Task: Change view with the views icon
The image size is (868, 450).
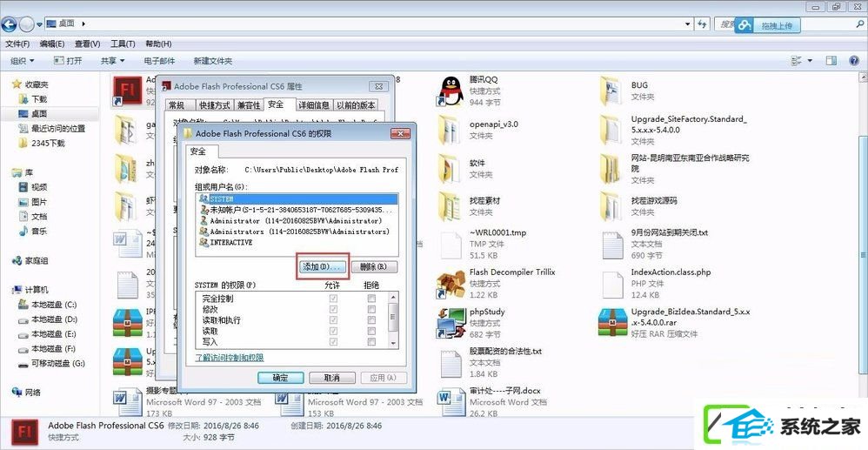Action: (x=796, y=60)
